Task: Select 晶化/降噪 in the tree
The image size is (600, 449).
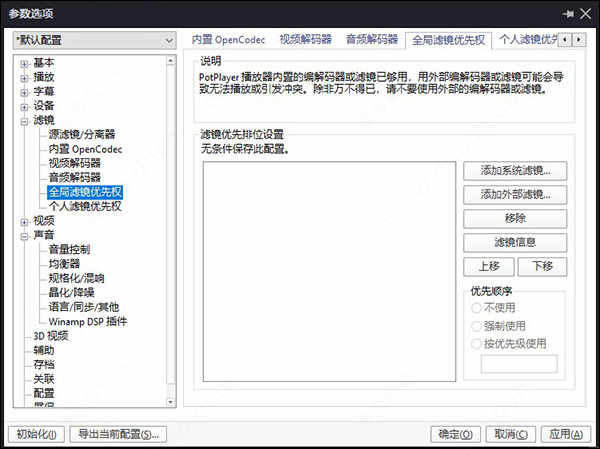Action: pos(71,293)
